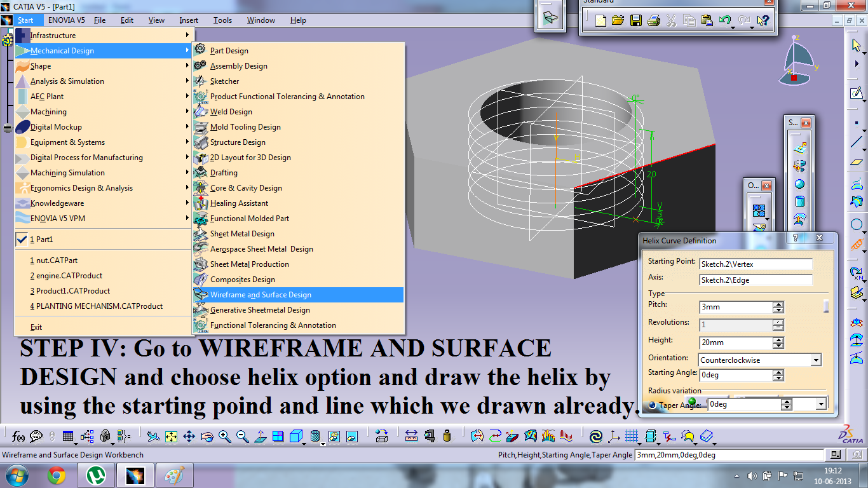Increase the Pitch value with up spinner
The height and width of the screenshot is (488, 868).
778,304
